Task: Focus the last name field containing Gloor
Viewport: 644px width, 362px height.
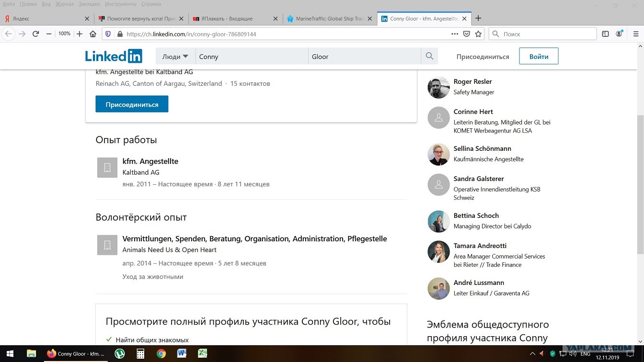Action: click(364, 57)
